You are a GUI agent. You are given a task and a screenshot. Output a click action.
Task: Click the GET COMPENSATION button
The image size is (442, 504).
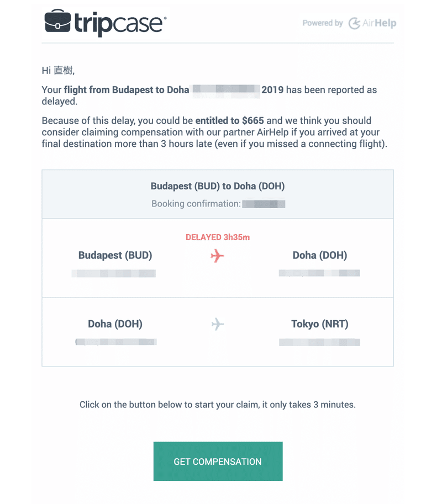click(218, 461)
